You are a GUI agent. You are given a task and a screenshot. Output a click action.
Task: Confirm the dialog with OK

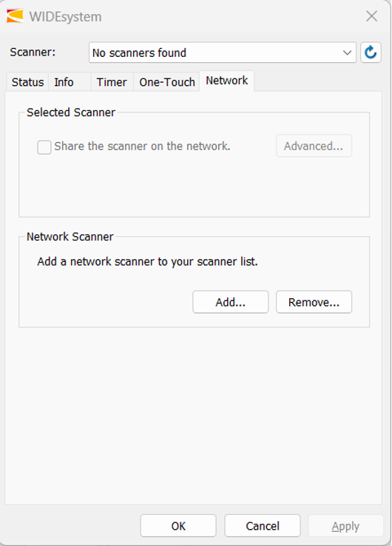(178, 526)
